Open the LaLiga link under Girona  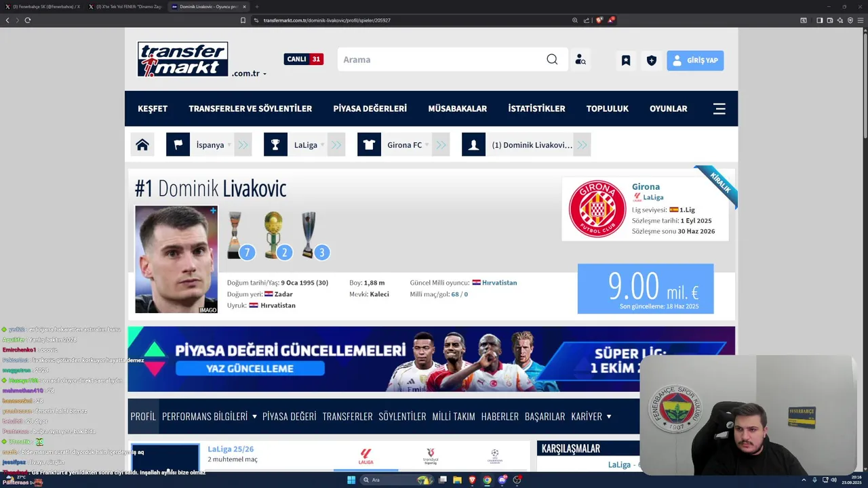(653, 197)
